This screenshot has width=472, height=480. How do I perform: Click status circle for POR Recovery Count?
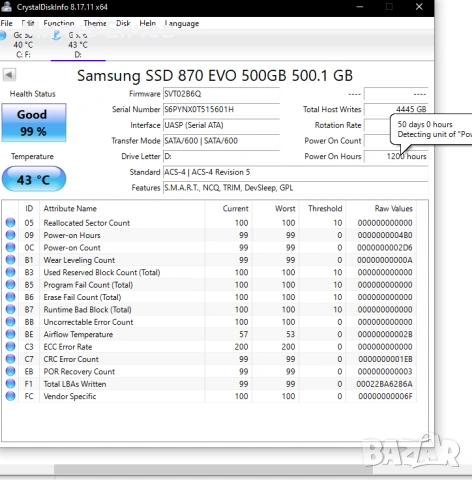(11, 371)
